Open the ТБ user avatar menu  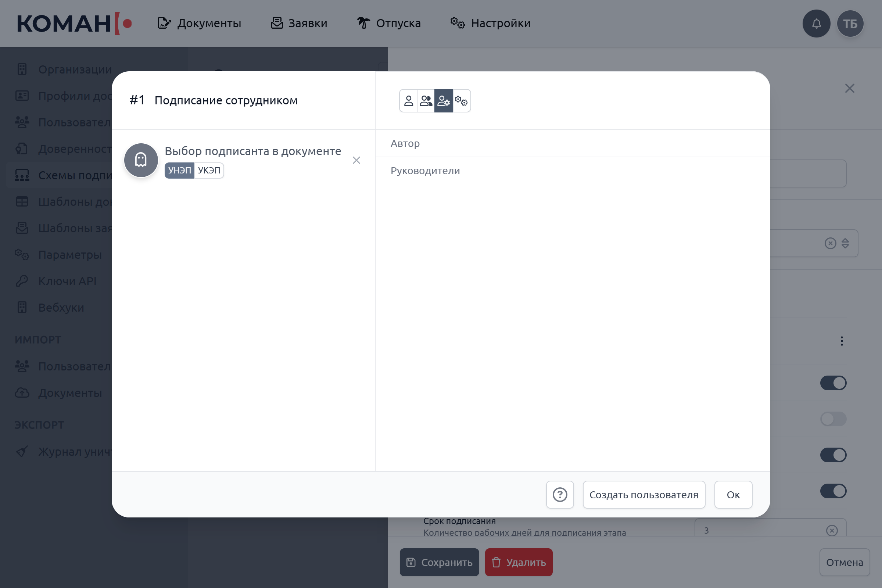(x=850, y=24)
